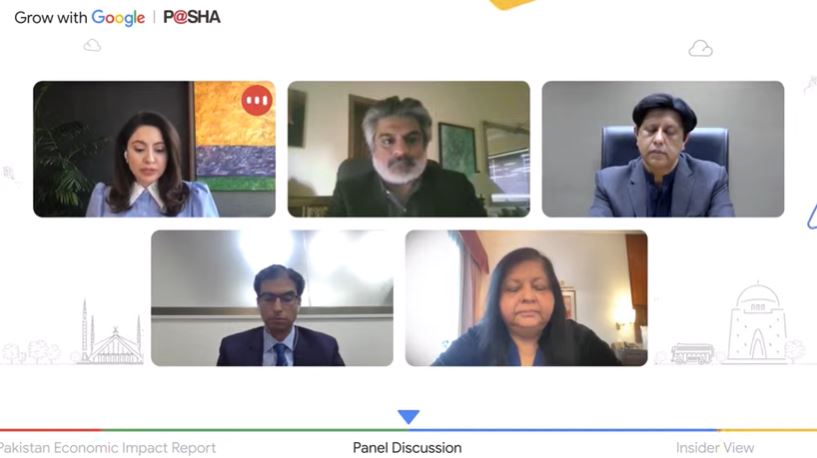Click the blue segment of progress bar
Screen dimensions: 817x458
[564, 430]
